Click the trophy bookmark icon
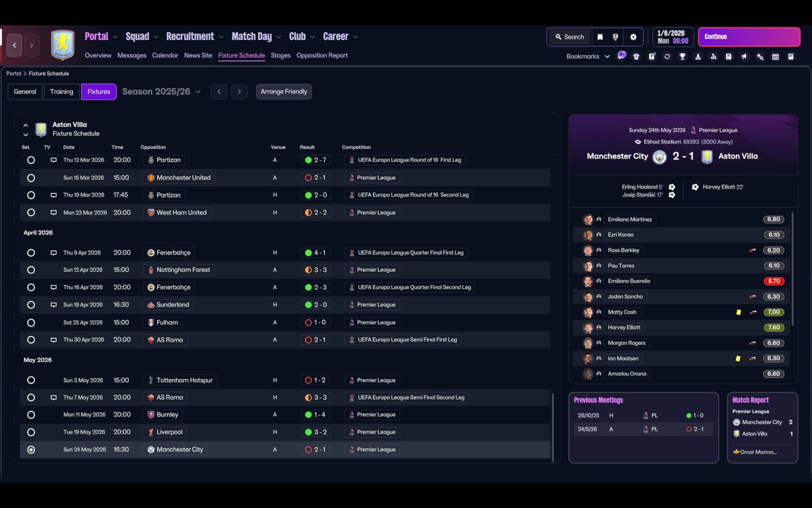Image resolution: width=812 pixels, height=508 pixels. pyautogui.click(x=683, y=57)
